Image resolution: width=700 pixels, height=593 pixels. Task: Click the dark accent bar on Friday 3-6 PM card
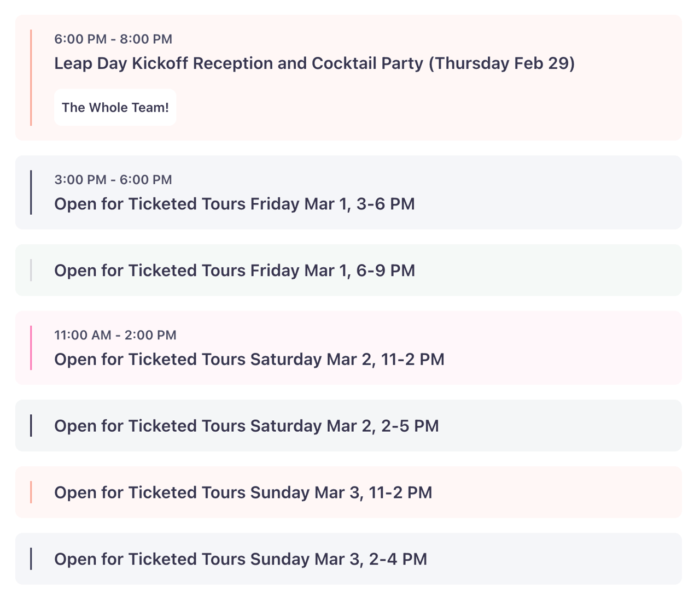click(x=31, y=192)
